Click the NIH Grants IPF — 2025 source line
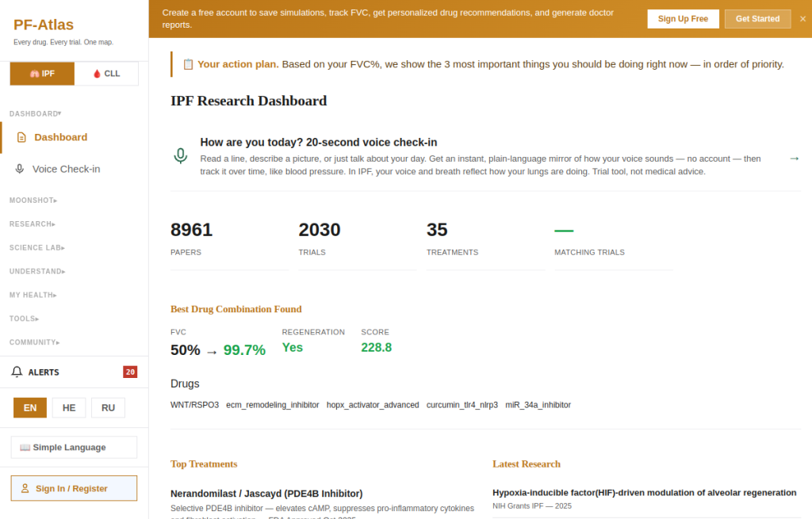The image size is (812, 519). coord(532,506)
